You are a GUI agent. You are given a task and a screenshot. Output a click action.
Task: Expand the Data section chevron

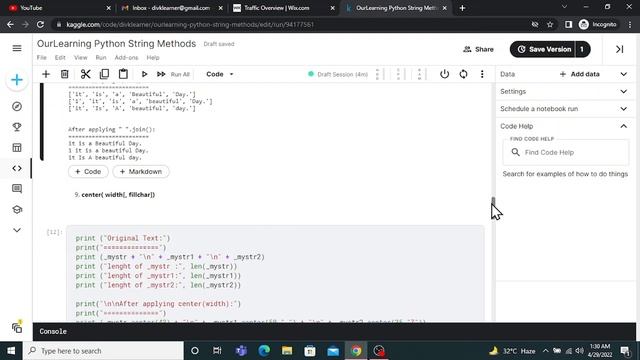click(x=624, y=74)
